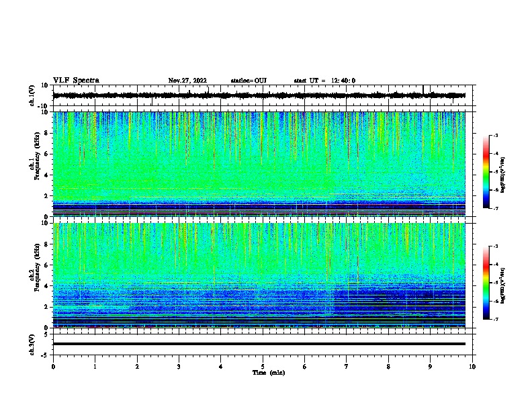This screenshot has width=532, height=411.
Task: Click the "2" kHz tick of ch.1 spectrogram
Action: [47, 196]
